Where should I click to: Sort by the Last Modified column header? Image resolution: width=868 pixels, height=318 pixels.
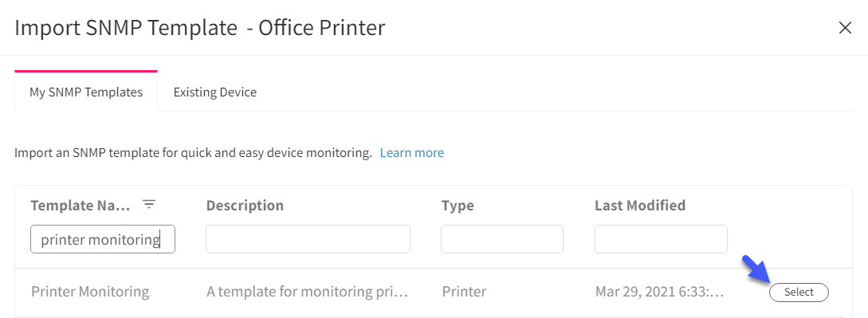click(640, 206)
